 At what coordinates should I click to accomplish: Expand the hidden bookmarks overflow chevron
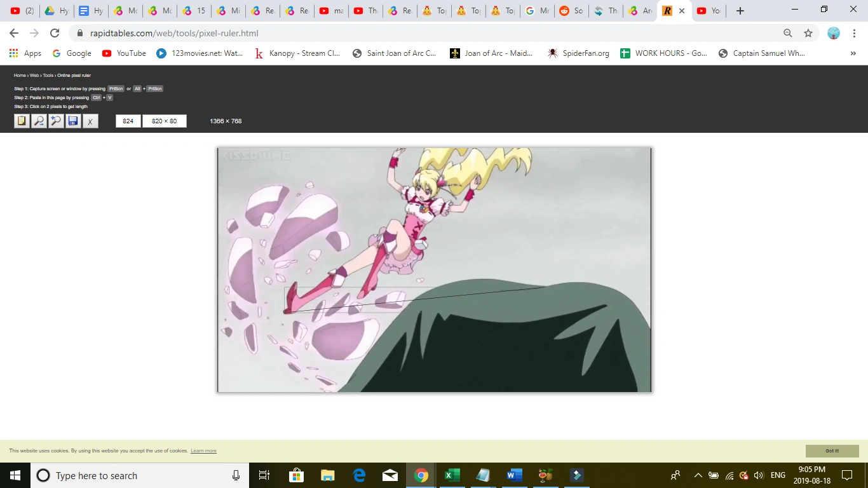click(853, 53)
